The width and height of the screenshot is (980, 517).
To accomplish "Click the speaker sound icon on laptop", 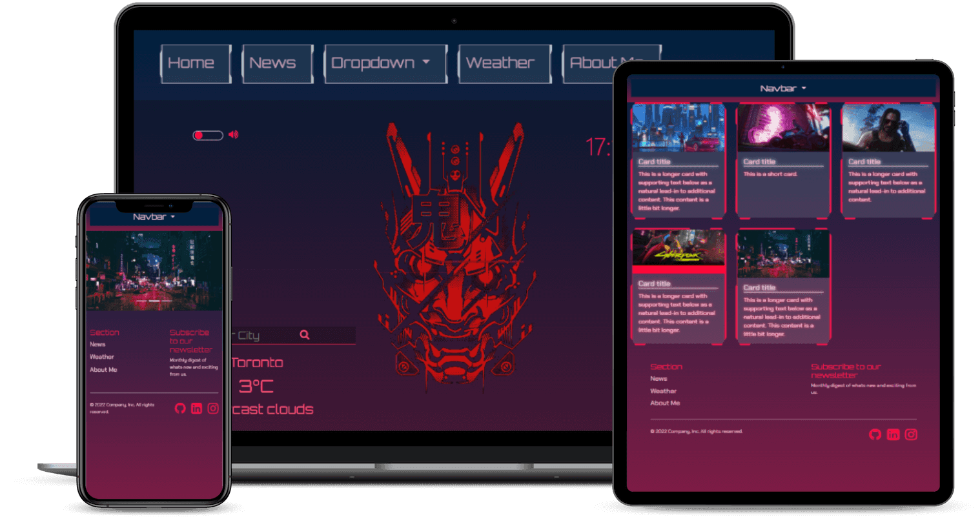I will pos(233,134).
